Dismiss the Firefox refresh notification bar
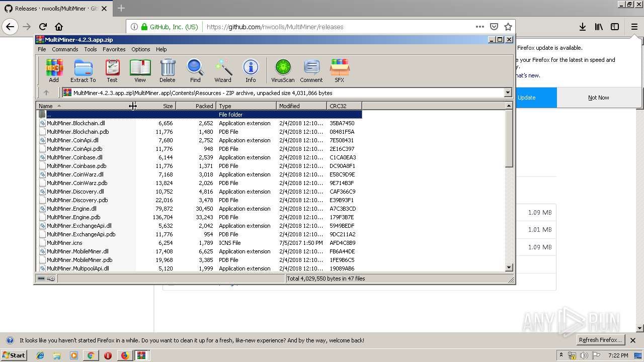 pos(633,340)
